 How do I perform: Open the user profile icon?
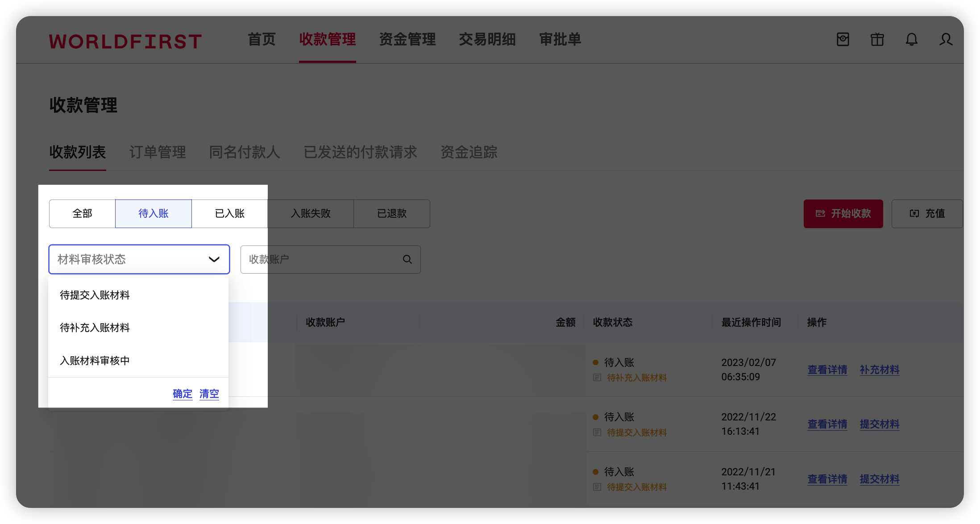946,40
